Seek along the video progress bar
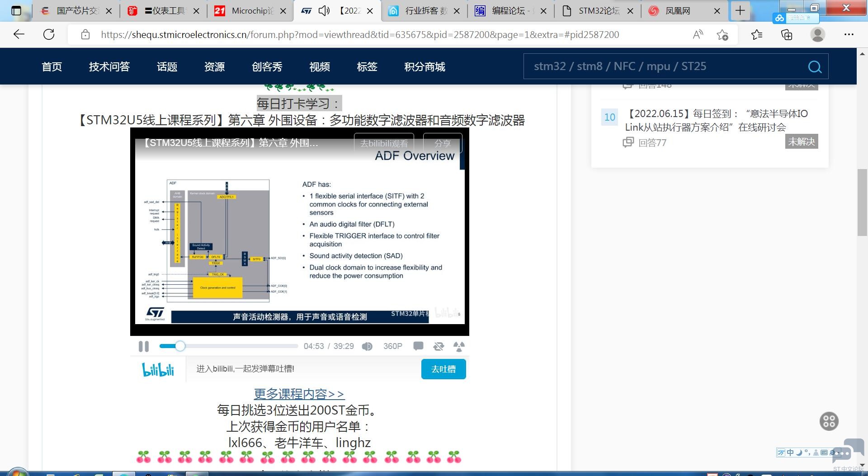 pos(229,346)
